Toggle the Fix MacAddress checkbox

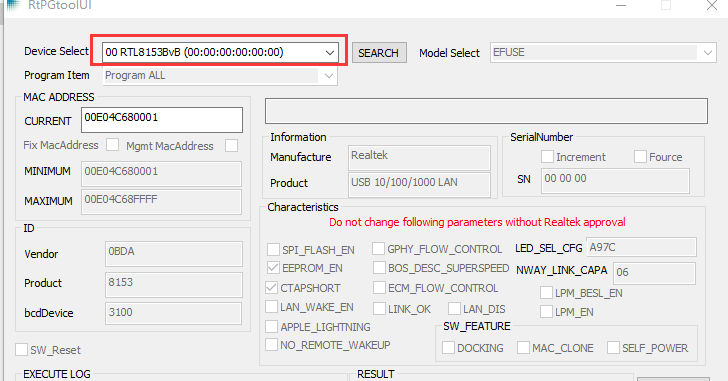click(112, 145)
